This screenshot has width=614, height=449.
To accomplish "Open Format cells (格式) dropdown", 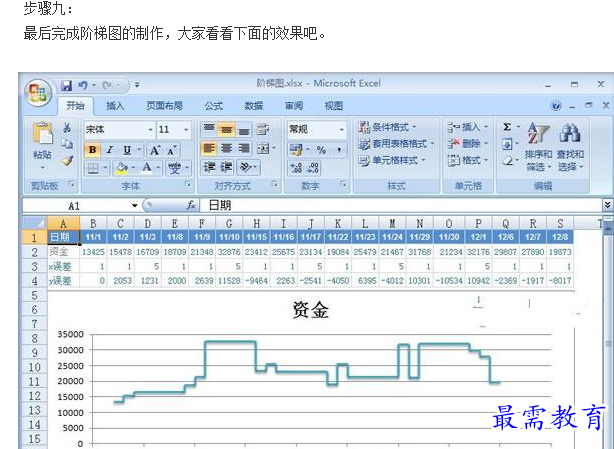I will tap(468, 160).
